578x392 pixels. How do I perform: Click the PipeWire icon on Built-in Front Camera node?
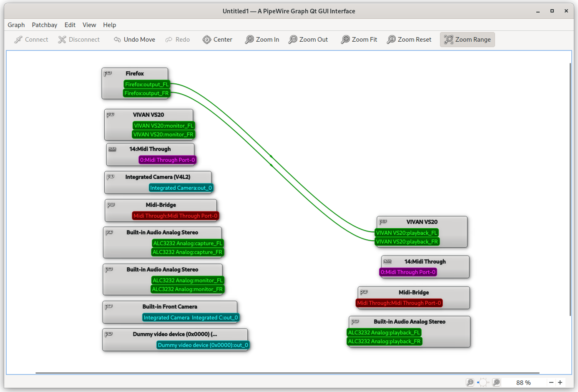pos(108,306)
